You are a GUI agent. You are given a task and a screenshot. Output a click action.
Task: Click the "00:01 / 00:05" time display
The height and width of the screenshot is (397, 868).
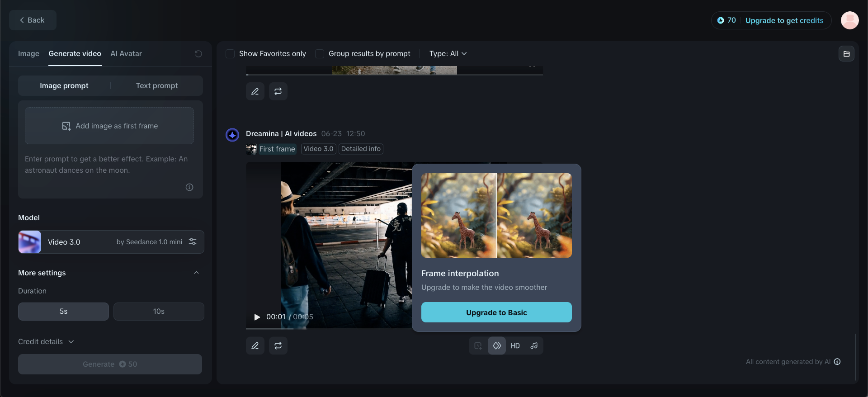pyautogui.click(x=290, y=317)
